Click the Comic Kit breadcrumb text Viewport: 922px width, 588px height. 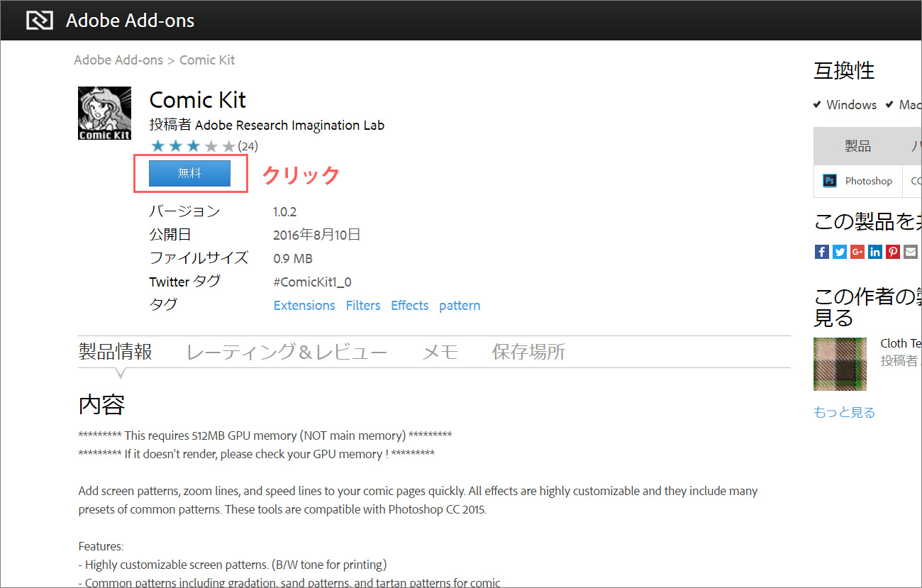[207, 60]
